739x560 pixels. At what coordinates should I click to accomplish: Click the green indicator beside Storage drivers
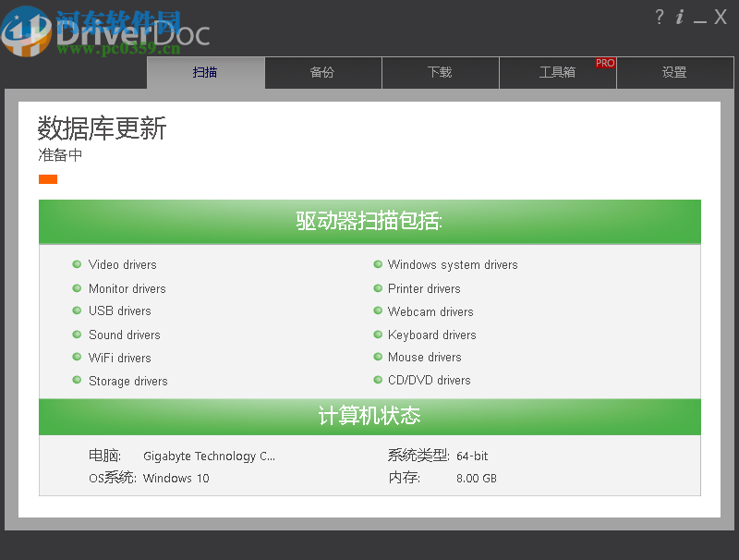click(77, 381)
